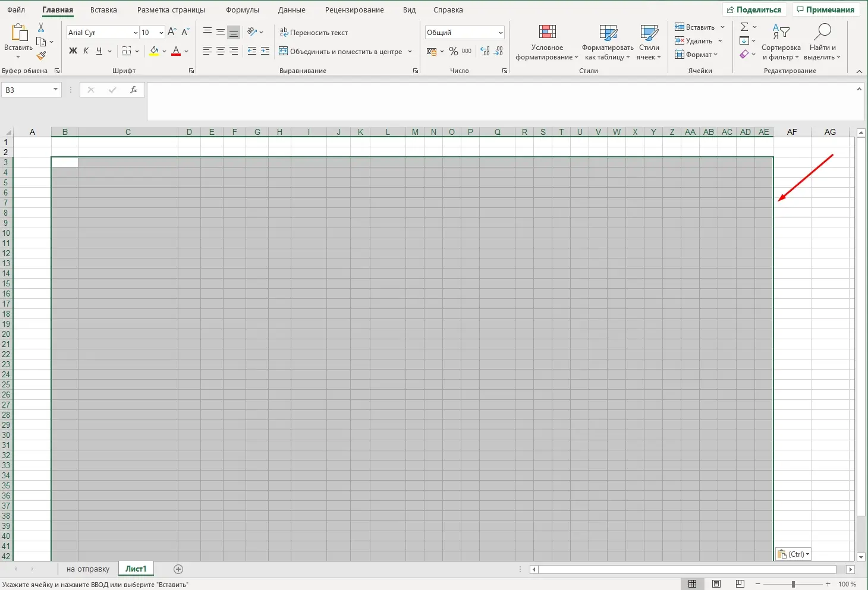The image size is (868, 590).
Task: Toggle bold Ж formatting
Action: (x=73, y=51)
